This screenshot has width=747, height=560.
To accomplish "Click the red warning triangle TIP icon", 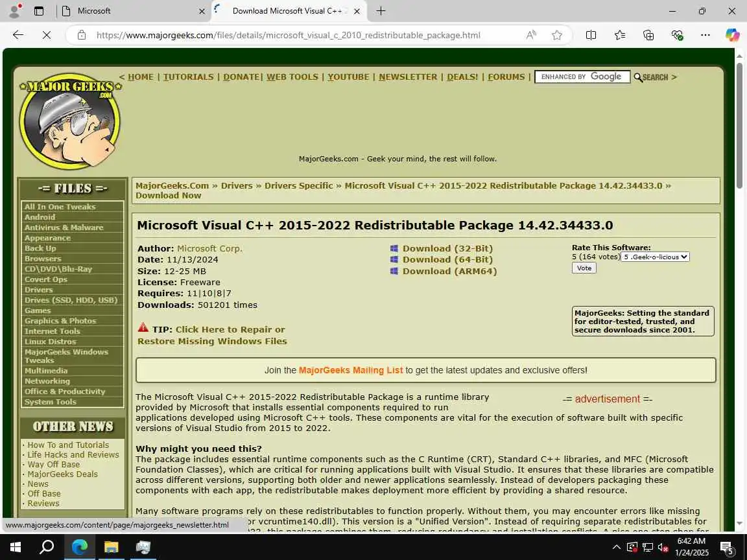I will point(143,327).
